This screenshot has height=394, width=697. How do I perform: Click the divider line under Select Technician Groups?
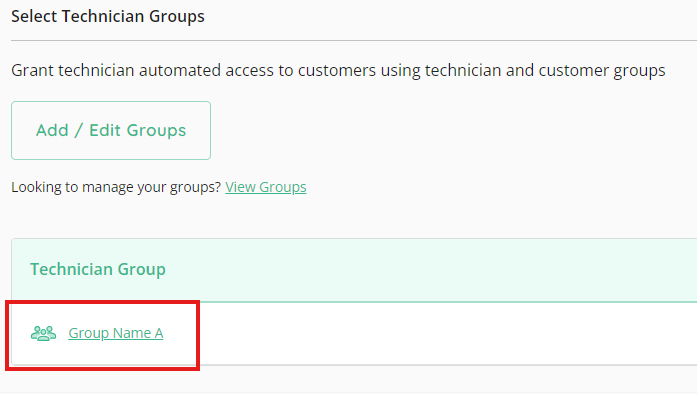point(354,40)
